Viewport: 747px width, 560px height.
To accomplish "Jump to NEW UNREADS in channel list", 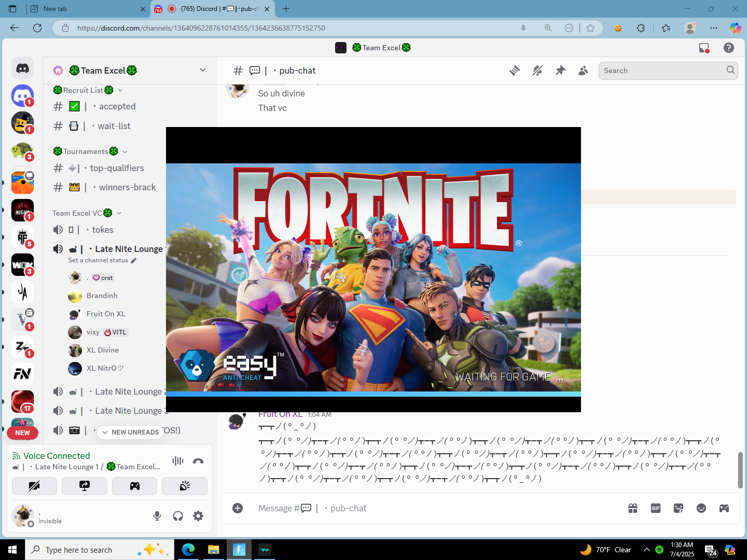I will [130, 432].
